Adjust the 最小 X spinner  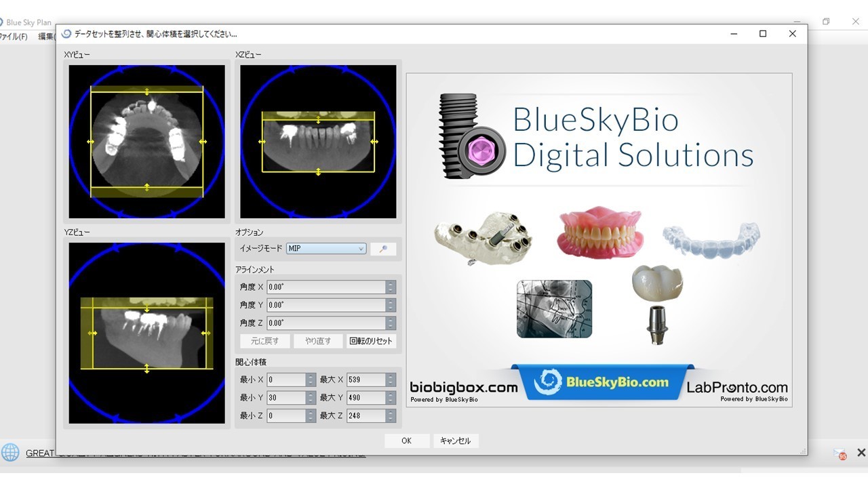pos(311,380)
